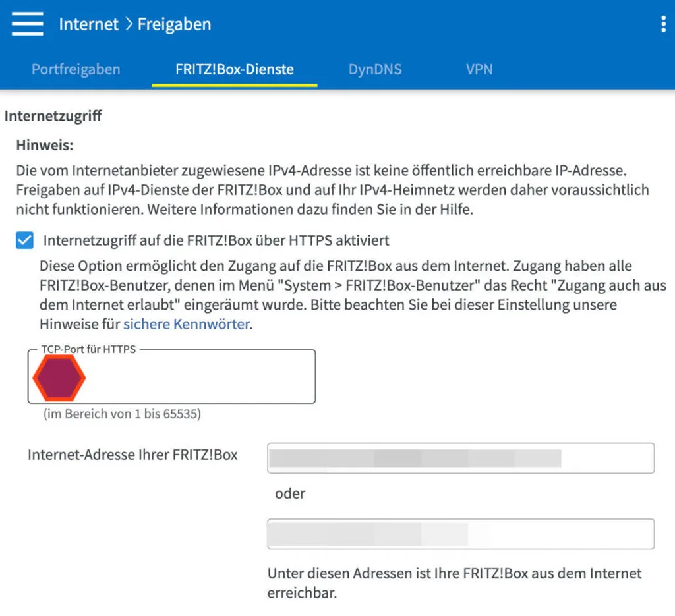Open the DynDNS tab
The image size is (675, 616).
pos(375,69)
